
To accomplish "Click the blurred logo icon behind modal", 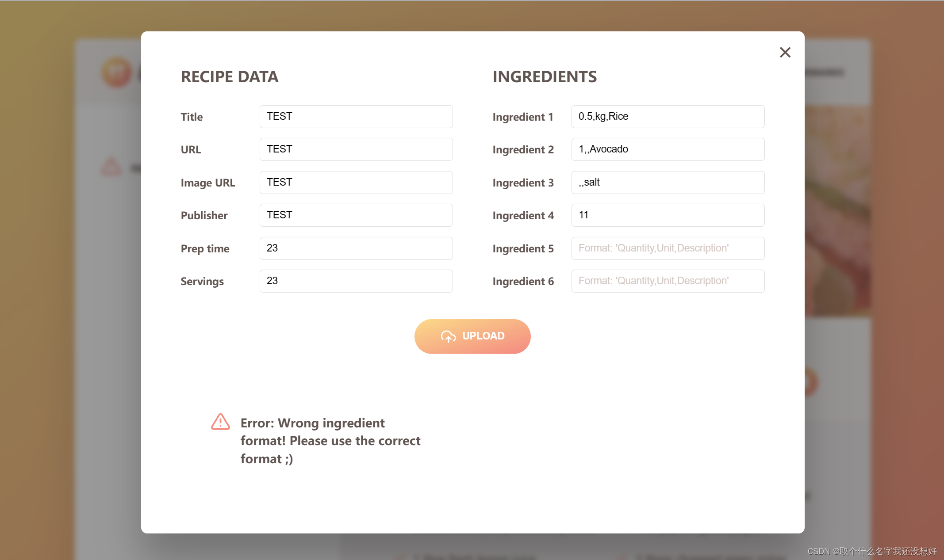I will (116, 72).
